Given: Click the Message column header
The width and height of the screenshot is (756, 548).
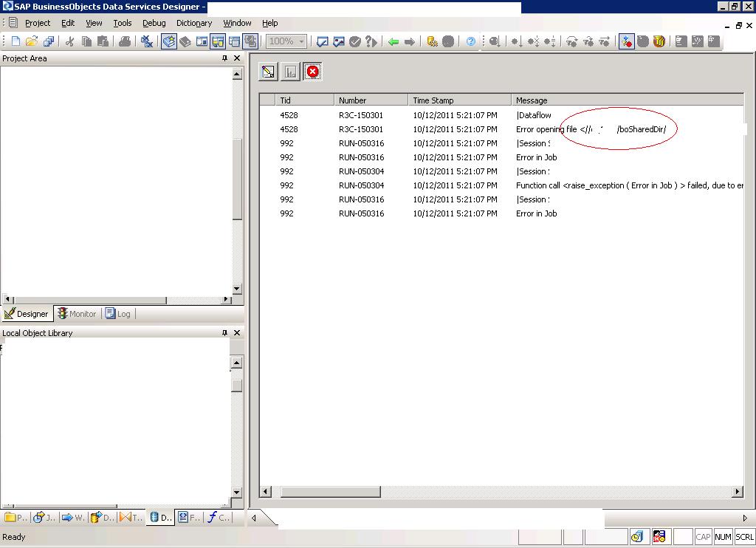Looking at the screenshot, I should point(628,100).
